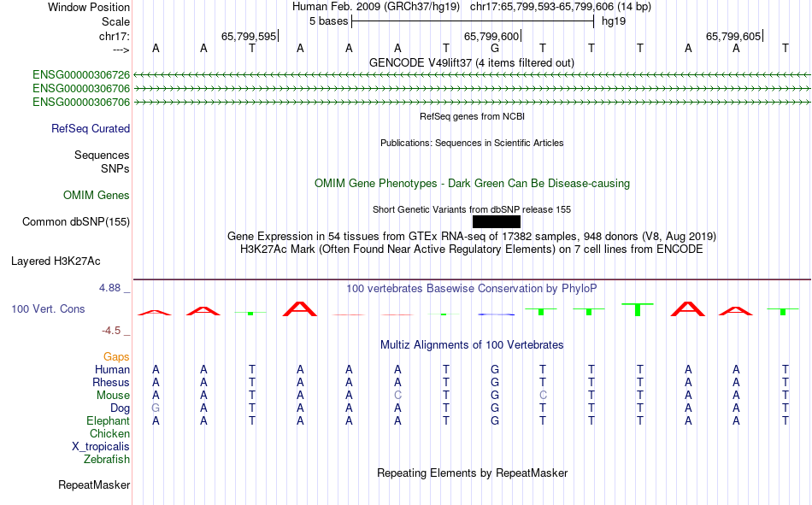The height and width of the screenshot is (505, 812).
Task: Select the X_tropicalis species row label
Action: 101,447
